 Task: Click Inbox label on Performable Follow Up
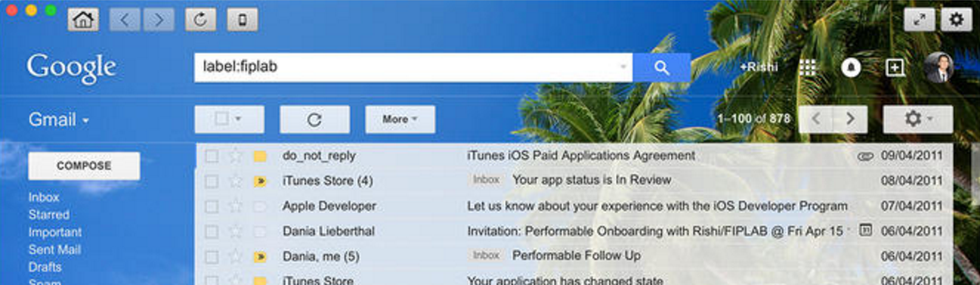486,255
